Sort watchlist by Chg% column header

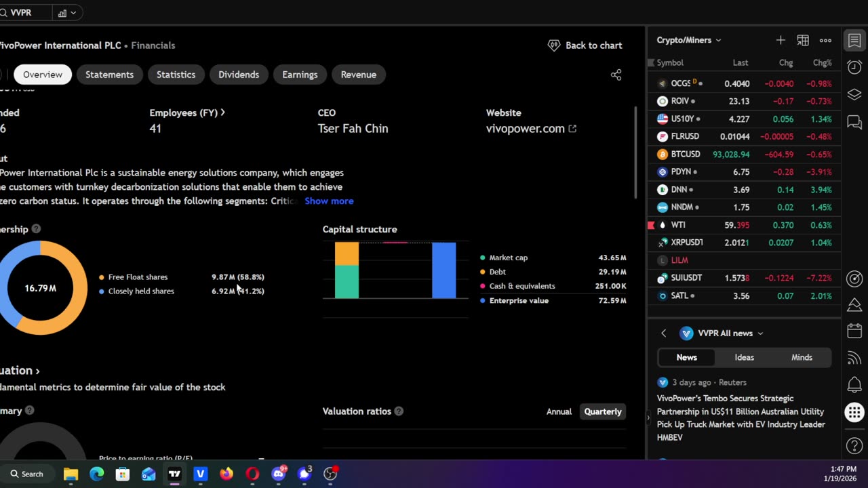tap(822, 62)
